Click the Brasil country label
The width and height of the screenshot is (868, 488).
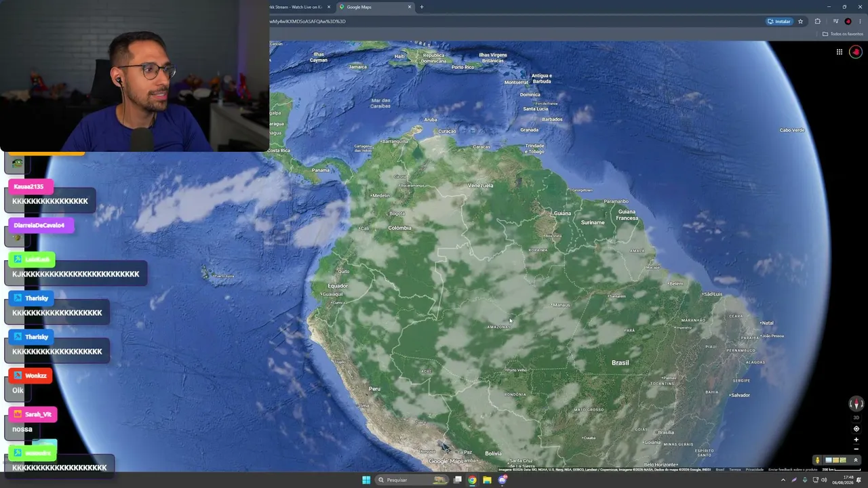pos(620,363)
